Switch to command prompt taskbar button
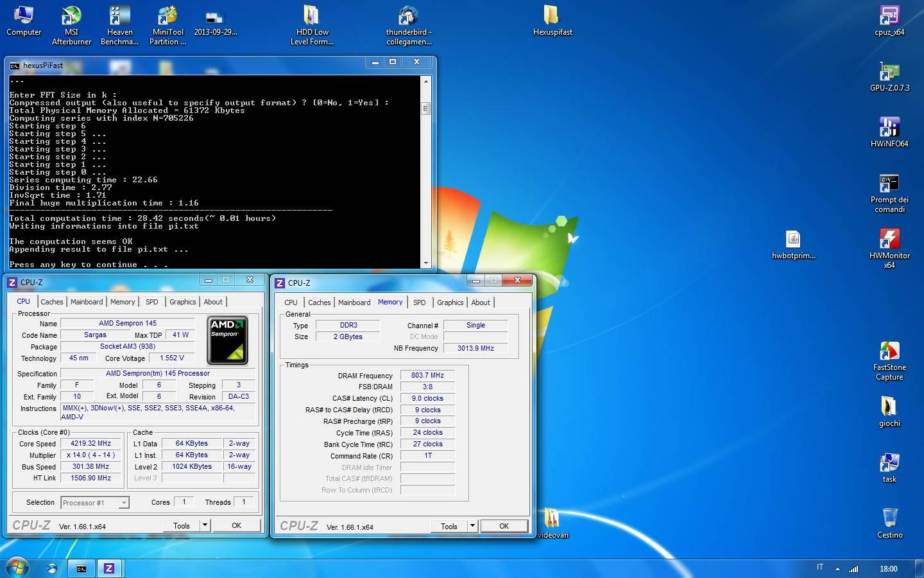The height and width of the screenshot is (578, 924). coord(81,568)
